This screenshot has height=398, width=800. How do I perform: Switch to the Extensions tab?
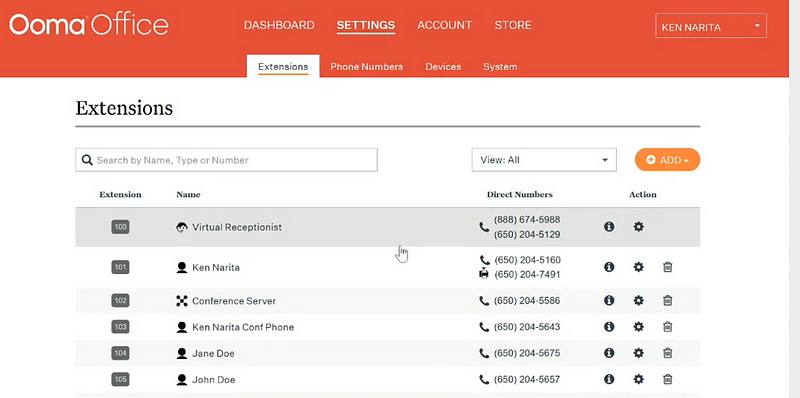point(283,66)
